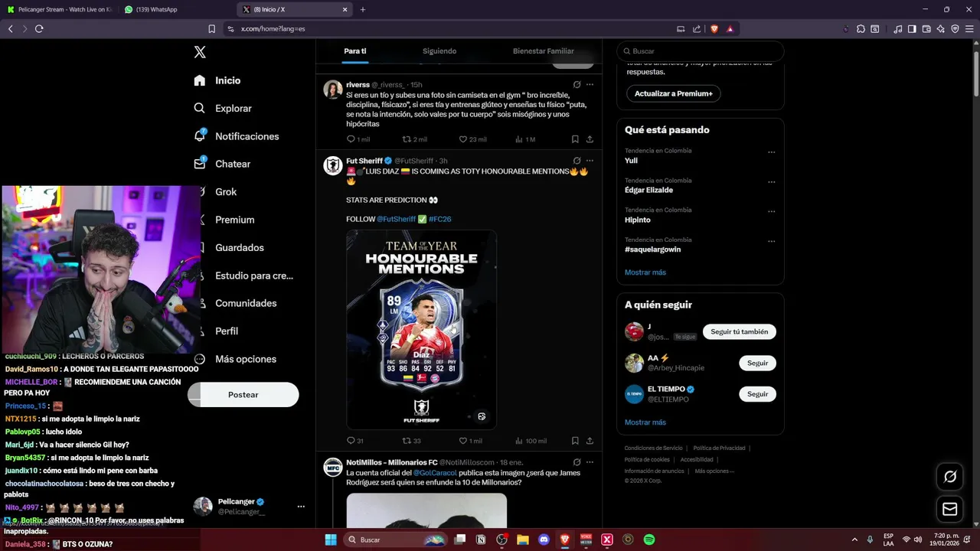Open options for Hipinto trend
This screenshot has height=551, width=980.
[772, 212]
